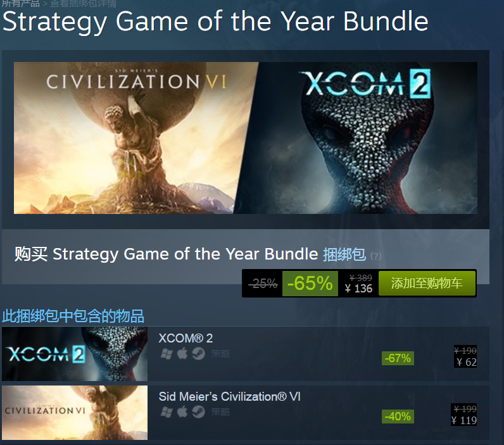This screenshot has width=504, height=445.
Task: Open the Sid Meier's Civilization VI title link
Action: [x=229, y=397]
